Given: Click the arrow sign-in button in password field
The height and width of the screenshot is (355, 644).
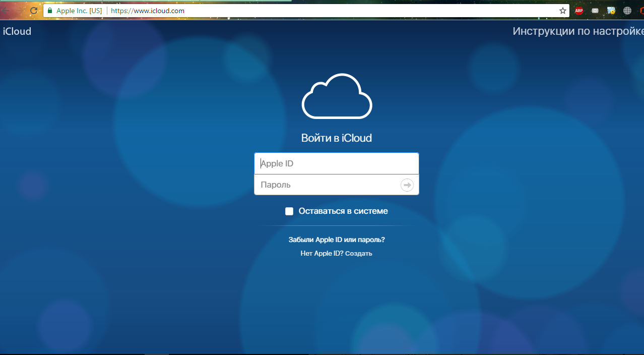Looking at the screenshot, I should (407, 185).
